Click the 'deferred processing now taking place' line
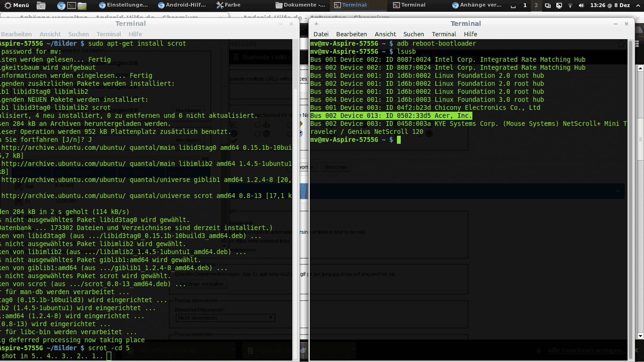Viewport: 644px width, 362px height. (x=72, y=340)
